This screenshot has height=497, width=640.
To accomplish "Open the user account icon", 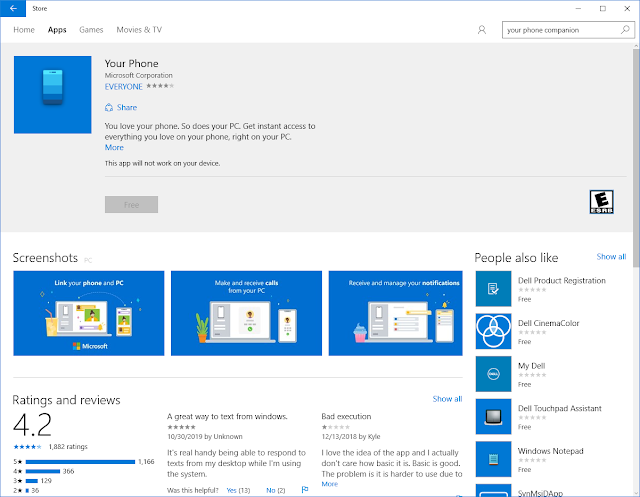I will (482, 30).
